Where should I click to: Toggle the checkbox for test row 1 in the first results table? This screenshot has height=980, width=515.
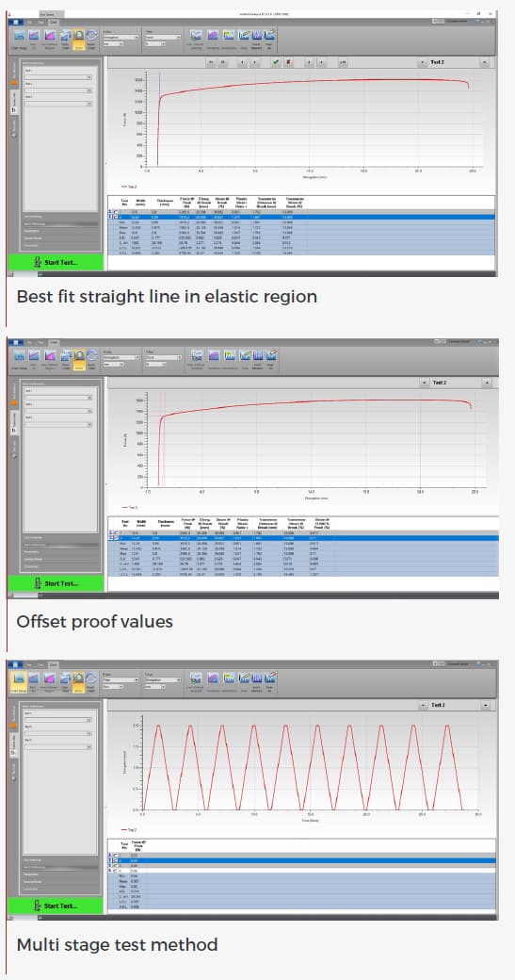pyautogui.click(x=114, y=212)
